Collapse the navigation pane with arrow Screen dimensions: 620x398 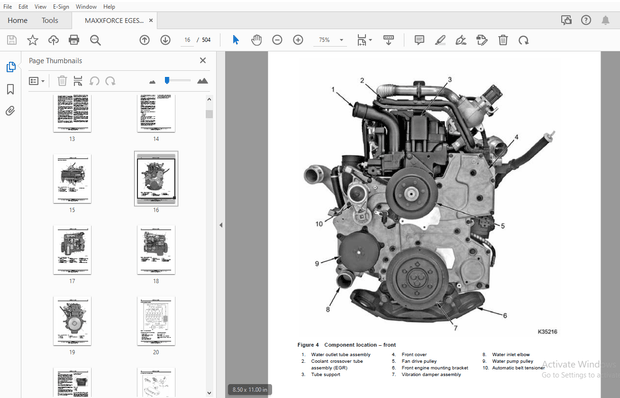point(221,225)
